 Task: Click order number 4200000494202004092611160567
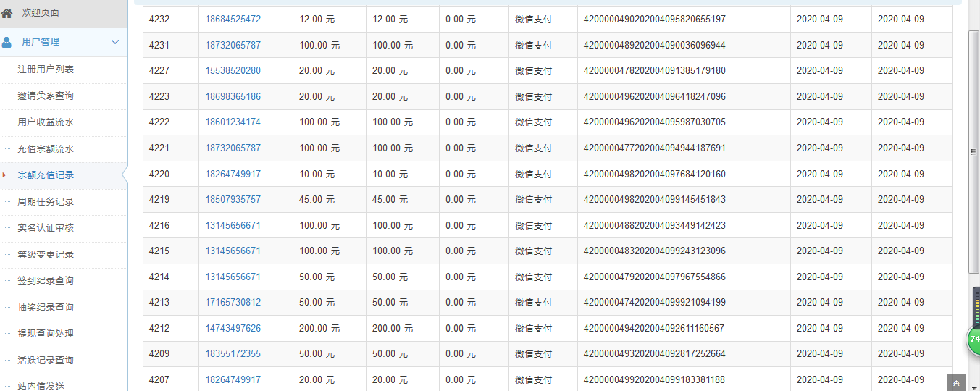pyautogui.click(x=655, y=328)
